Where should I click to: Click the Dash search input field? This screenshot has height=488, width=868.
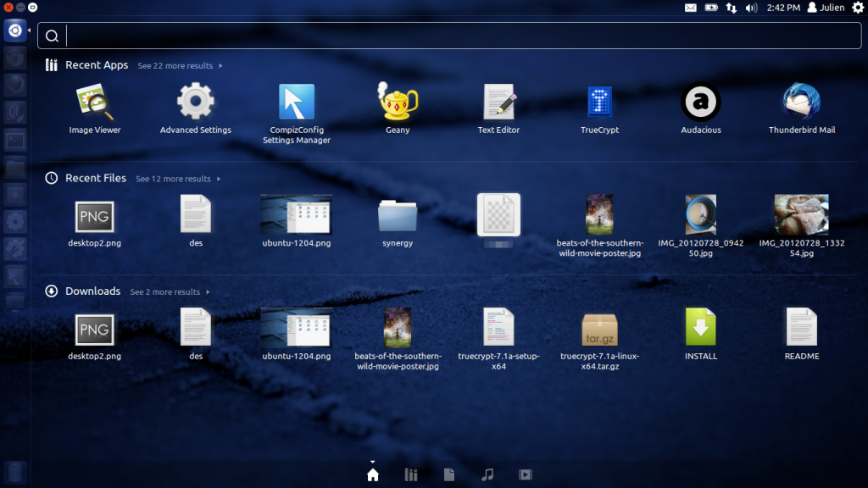click(x=458, y=36)
